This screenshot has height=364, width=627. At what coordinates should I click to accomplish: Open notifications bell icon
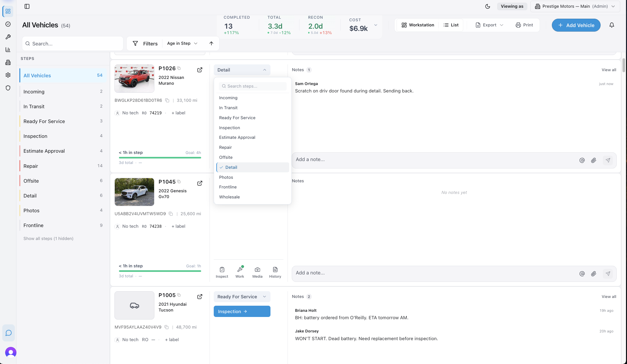(x=612, y=25)
